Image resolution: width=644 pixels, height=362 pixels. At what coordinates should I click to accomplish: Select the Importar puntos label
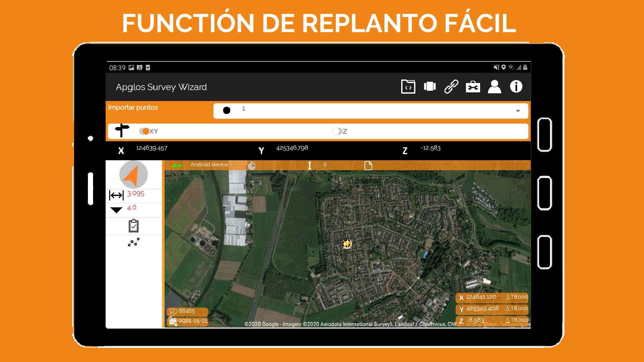coord(133,107)
